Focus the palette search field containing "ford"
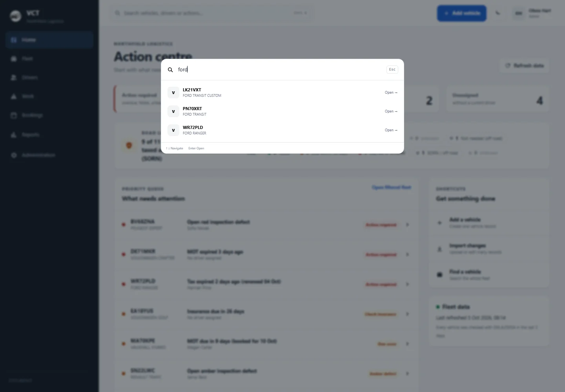The image size is (565, 392). click(x=280, y=69)
